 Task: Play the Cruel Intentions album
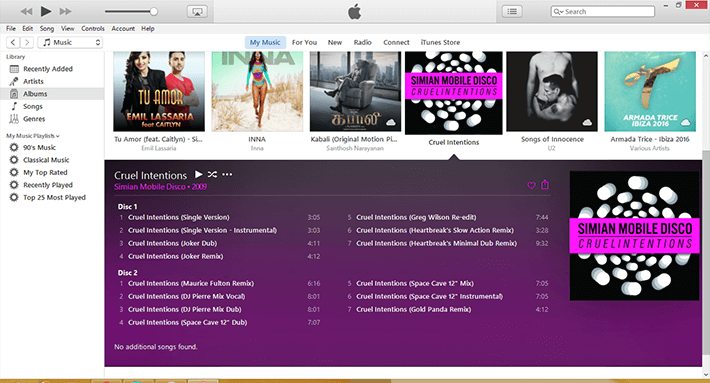(x=198, y=174)
